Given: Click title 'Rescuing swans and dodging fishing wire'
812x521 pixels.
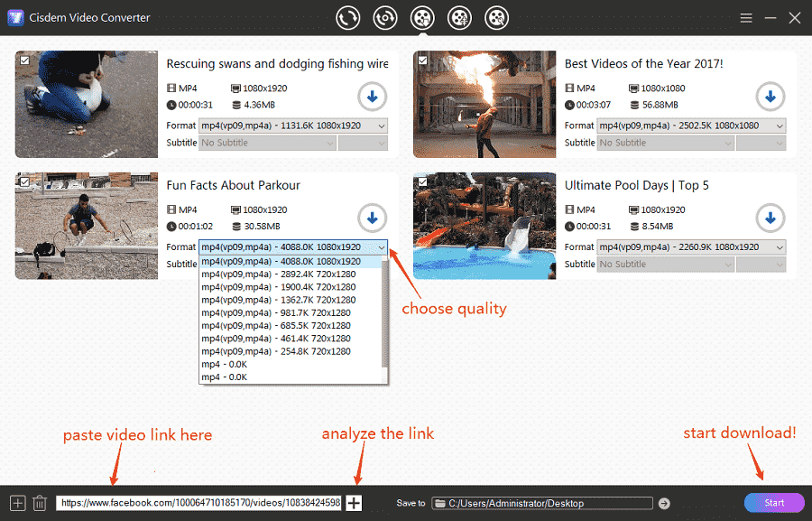Looking at the screenshot, I should point(277,64).
